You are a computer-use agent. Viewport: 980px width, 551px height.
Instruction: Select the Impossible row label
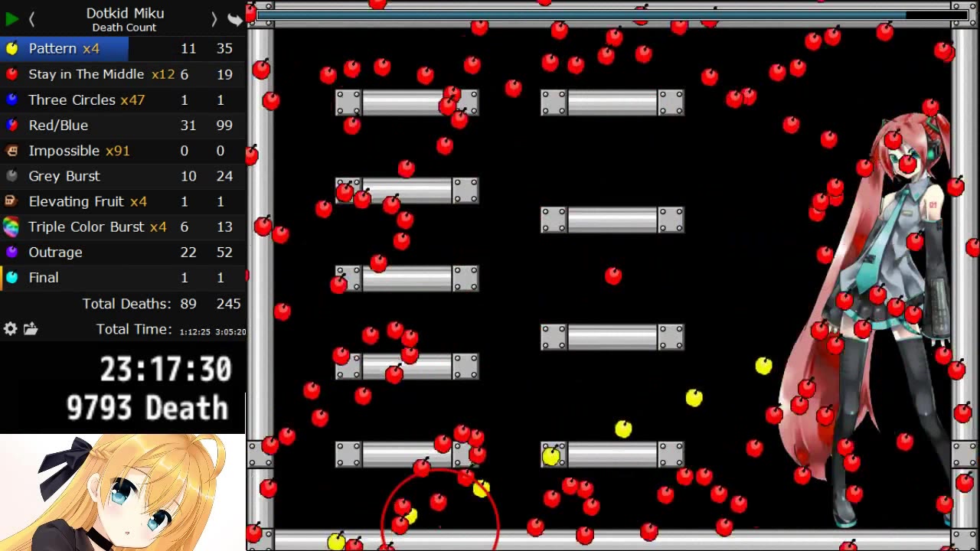(79, 151)
